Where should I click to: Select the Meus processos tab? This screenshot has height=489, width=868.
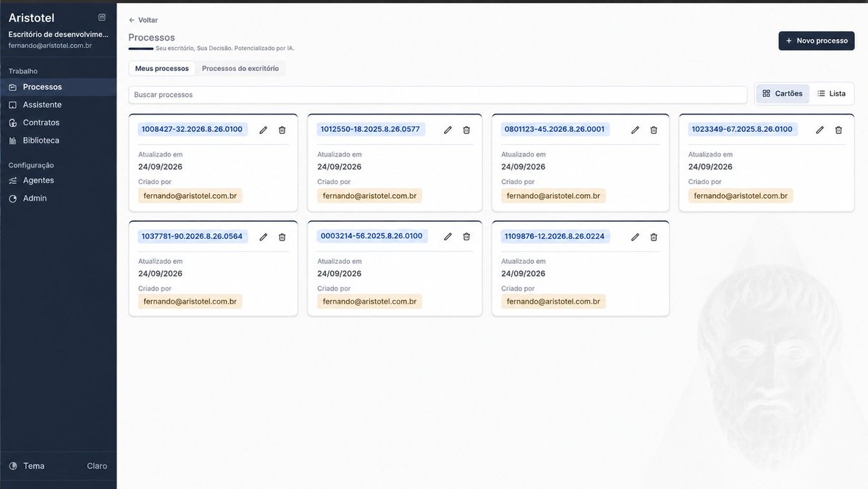(x=161, y=68)
